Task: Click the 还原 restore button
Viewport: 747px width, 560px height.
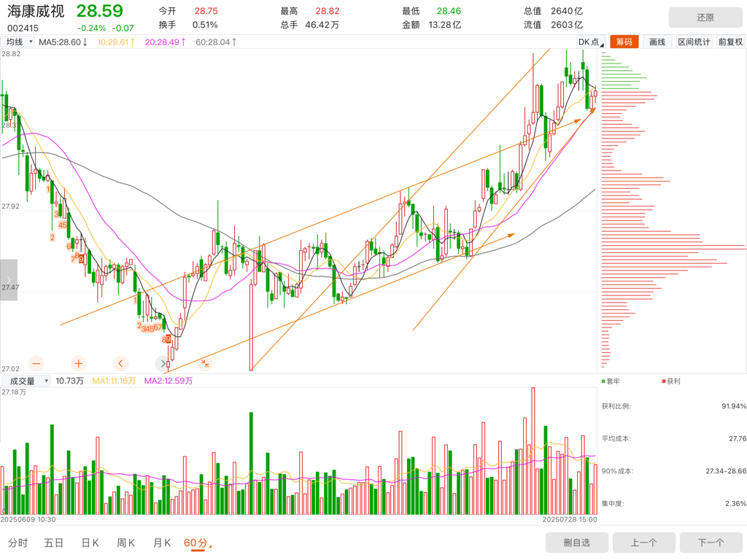Action: click(x=705, y=17)
